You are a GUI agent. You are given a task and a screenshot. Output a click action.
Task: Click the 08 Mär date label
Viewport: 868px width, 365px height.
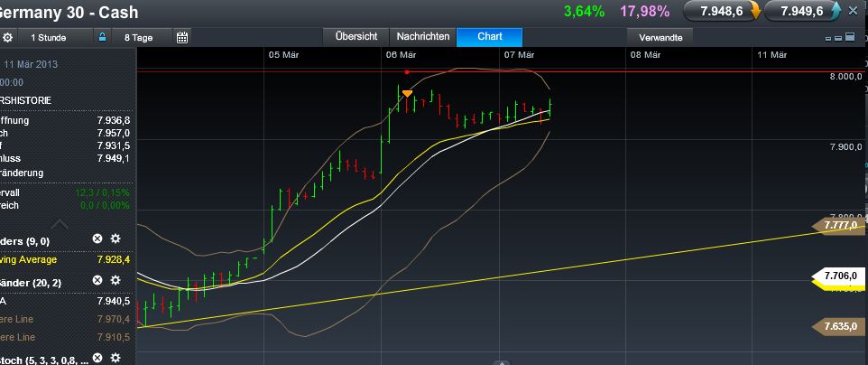pos(645,55)
